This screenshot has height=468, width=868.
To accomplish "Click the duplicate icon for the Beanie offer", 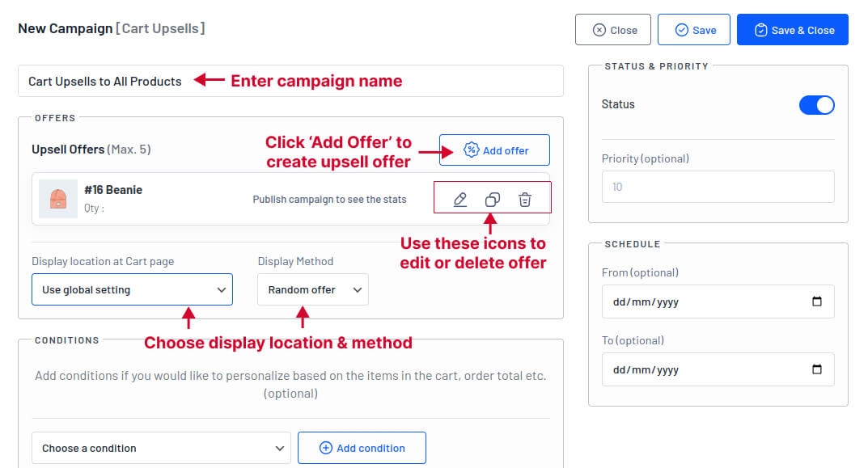I will [x=492, y=198].
